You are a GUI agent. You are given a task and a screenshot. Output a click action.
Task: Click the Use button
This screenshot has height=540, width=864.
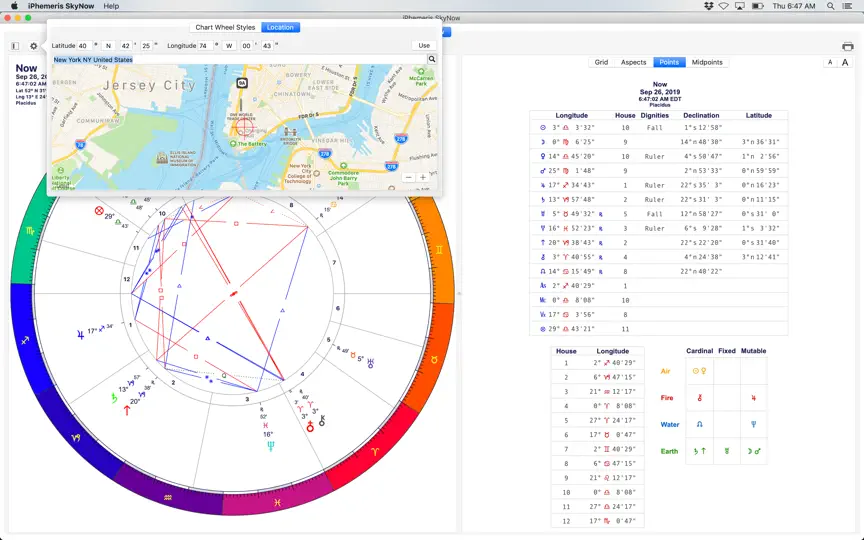(x=424, y=46)
